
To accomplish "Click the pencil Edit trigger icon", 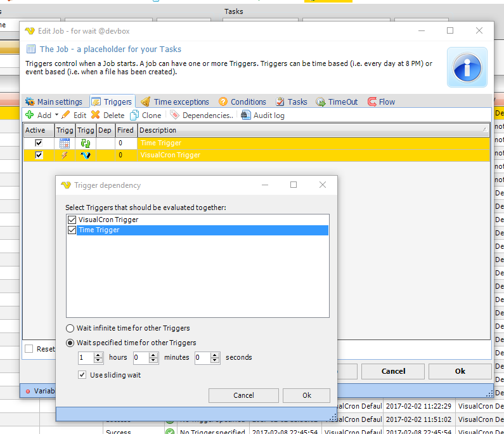I will 66,115.
